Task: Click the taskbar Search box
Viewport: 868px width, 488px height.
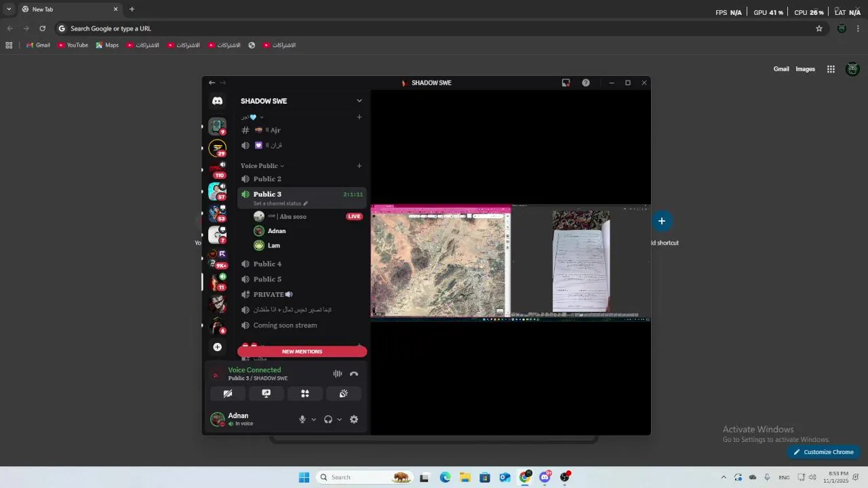Action: click(x=365, y=477)
